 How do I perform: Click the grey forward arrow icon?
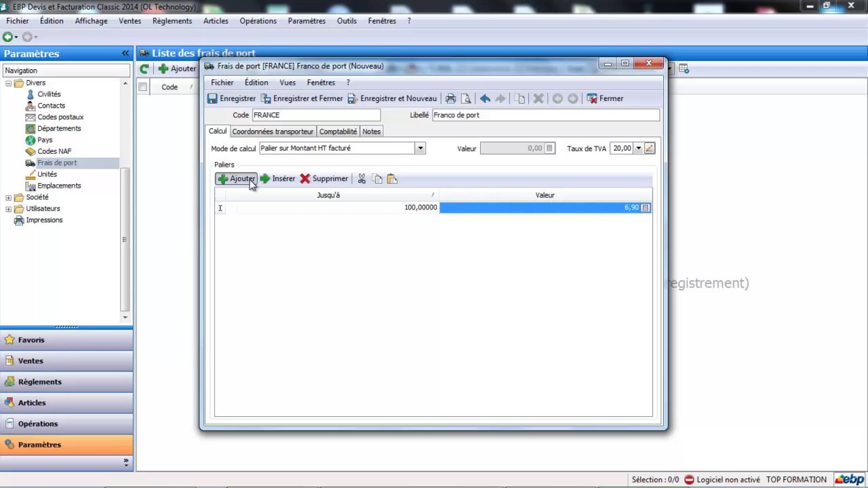coord(500,98)
